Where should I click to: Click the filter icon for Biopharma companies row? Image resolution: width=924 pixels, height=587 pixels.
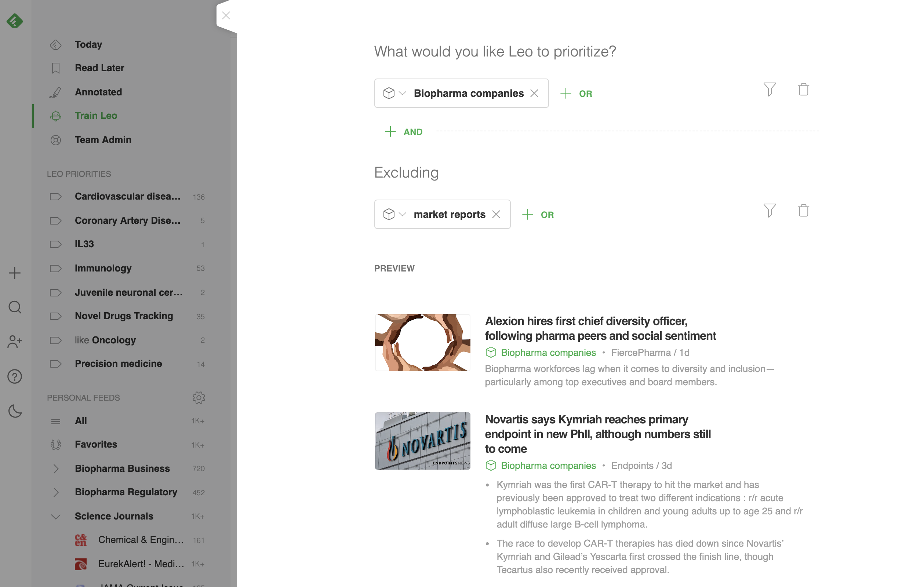770,90
